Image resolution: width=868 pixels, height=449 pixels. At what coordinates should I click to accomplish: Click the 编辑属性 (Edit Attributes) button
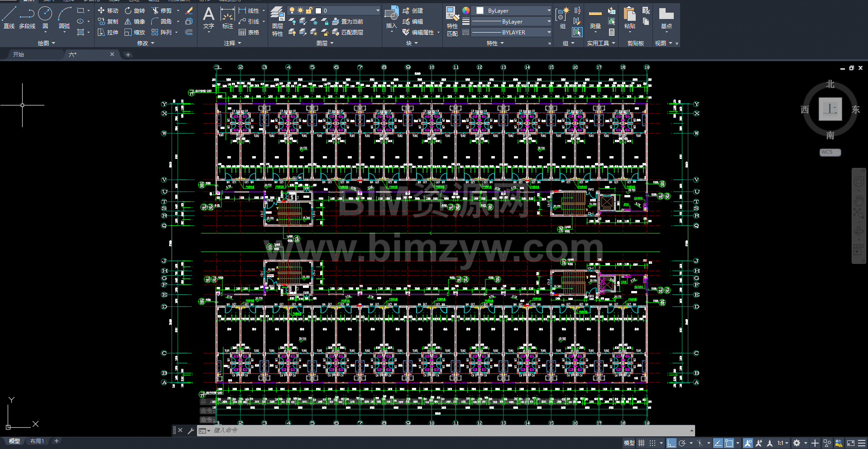pyautogui.click(x=421, y=32)
